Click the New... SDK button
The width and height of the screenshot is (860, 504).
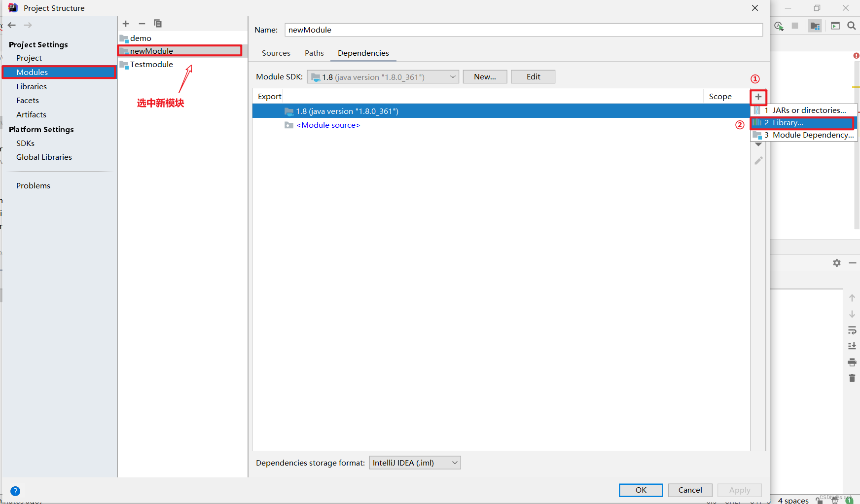tap(485, 77)
